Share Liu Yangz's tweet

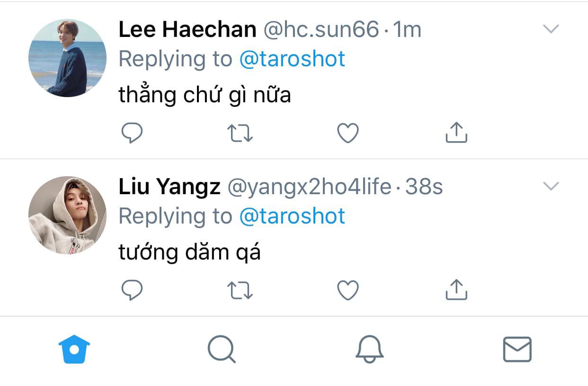click(x=456, y=289)
